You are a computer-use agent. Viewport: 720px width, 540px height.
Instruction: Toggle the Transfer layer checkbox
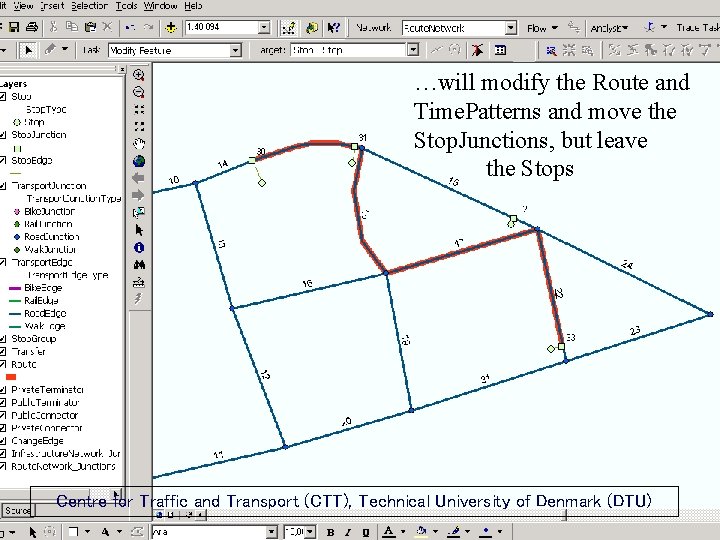[3, 352]
